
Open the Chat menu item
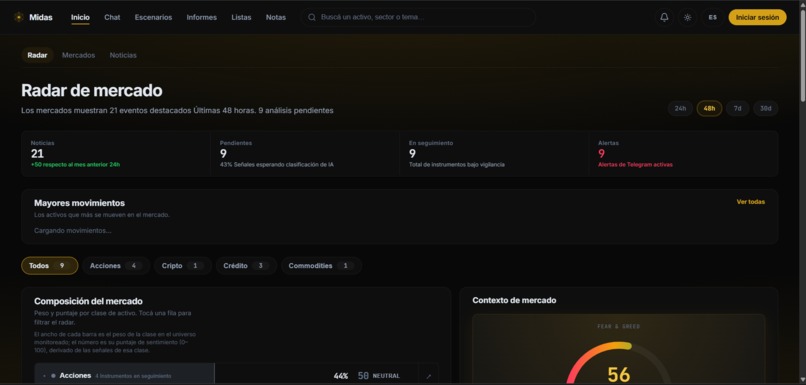[112, 17]
